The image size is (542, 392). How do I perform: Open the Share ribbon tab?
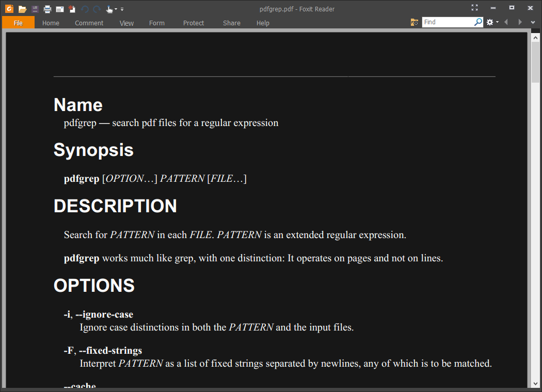[x=232, y=23]
